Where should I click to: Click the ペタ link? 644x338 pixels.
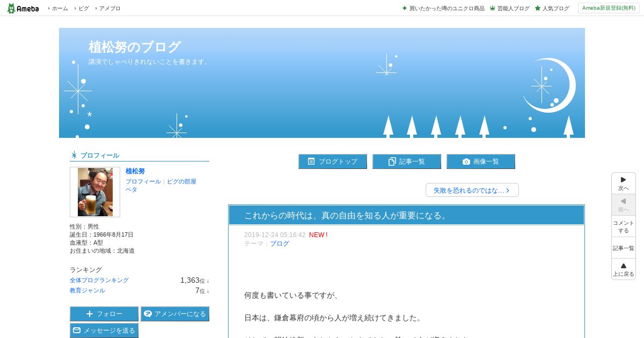(131, 189)
